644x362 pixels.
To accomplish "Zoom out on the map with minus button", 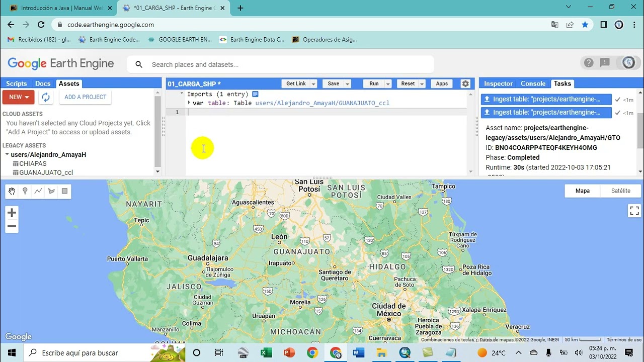I will (x=12, y=226).
